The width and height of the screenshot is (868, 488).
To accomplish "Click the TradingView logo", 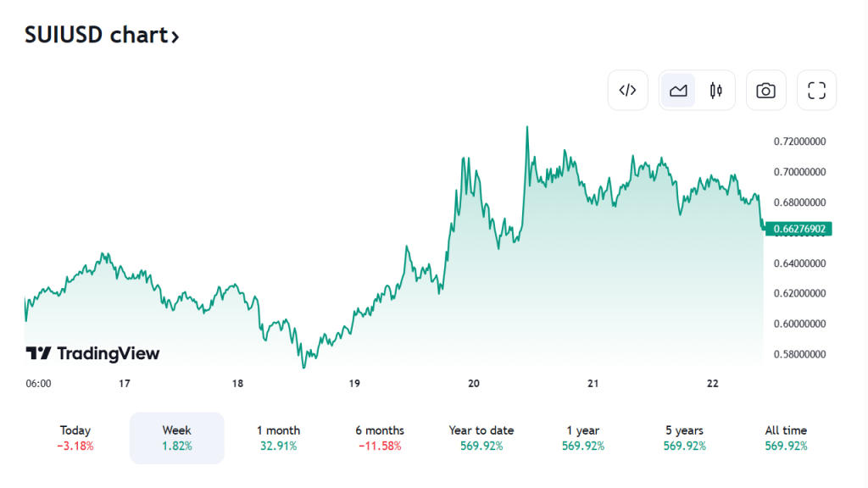I will [x=92, y=353].
